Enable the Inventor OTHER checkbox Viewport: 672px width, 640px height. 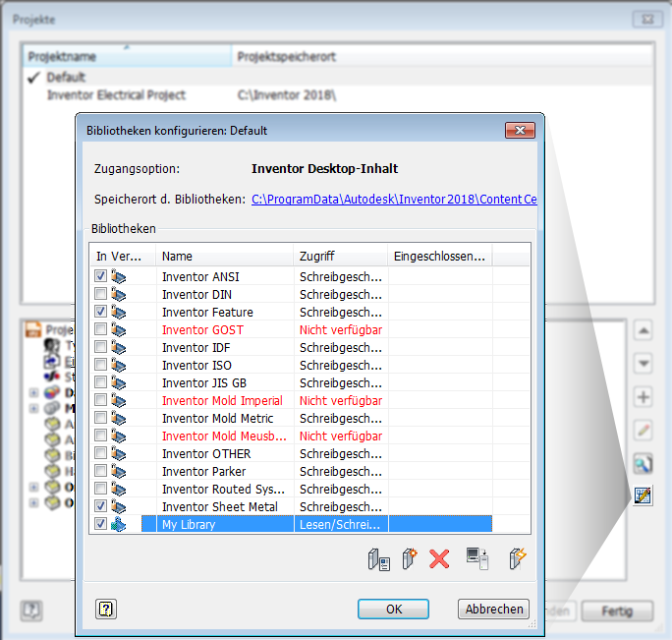tap(101, 452)
